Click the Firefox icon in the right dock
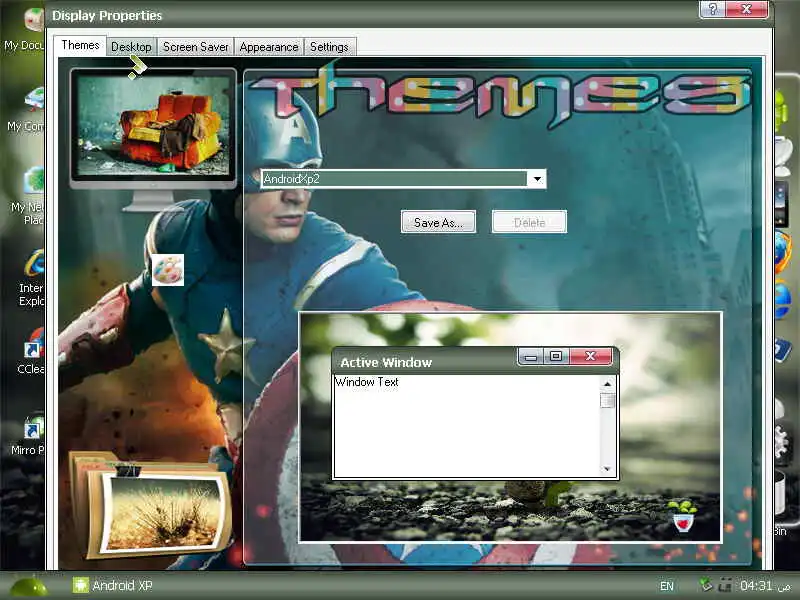This screenshot has height=600, width=800. coord(783,252)
